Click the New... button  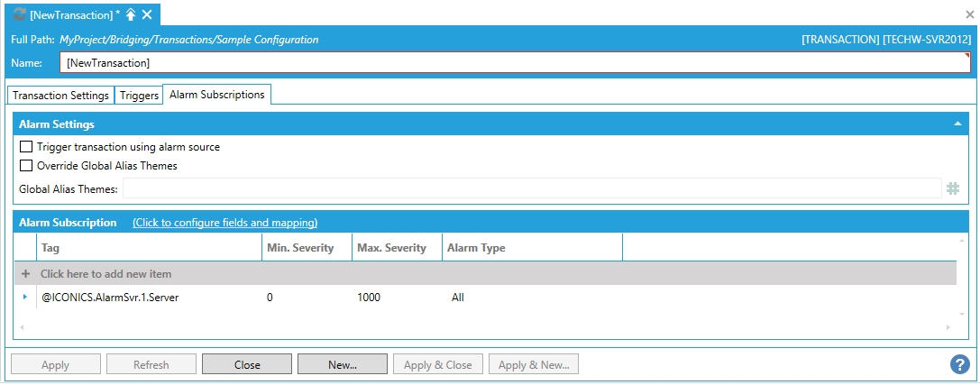click(x=343, y=365)
